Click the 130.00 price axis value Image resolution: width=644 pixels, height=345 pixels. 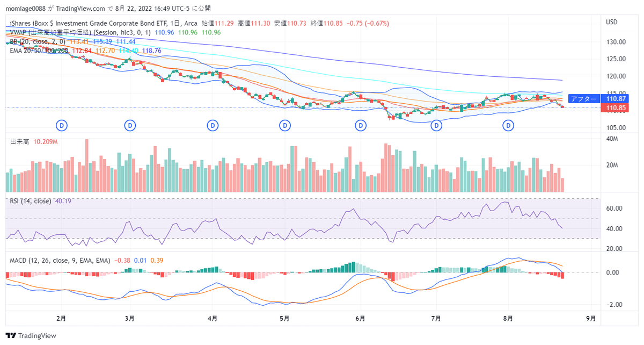pos(615,42)
